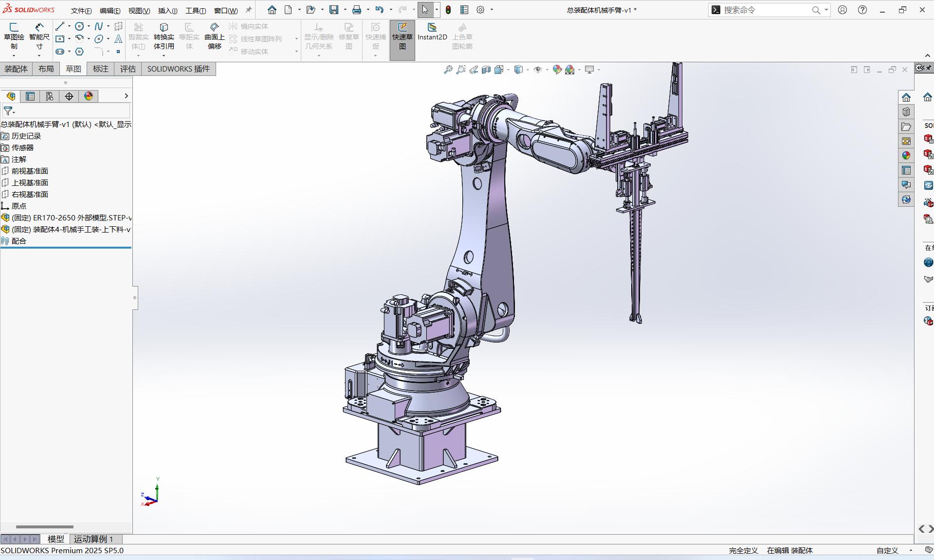Open the Save button dropdown arrow

(345, 10)
